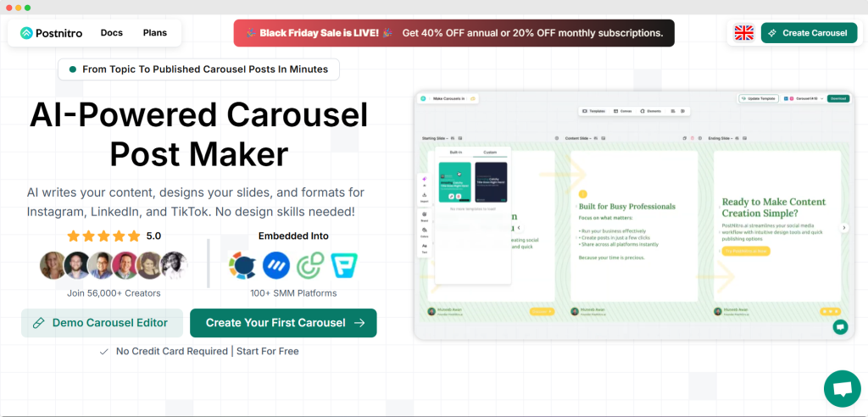This screenshot has width=868, height=417.
Task: Switch language using the UK flag
Action: 743,33
